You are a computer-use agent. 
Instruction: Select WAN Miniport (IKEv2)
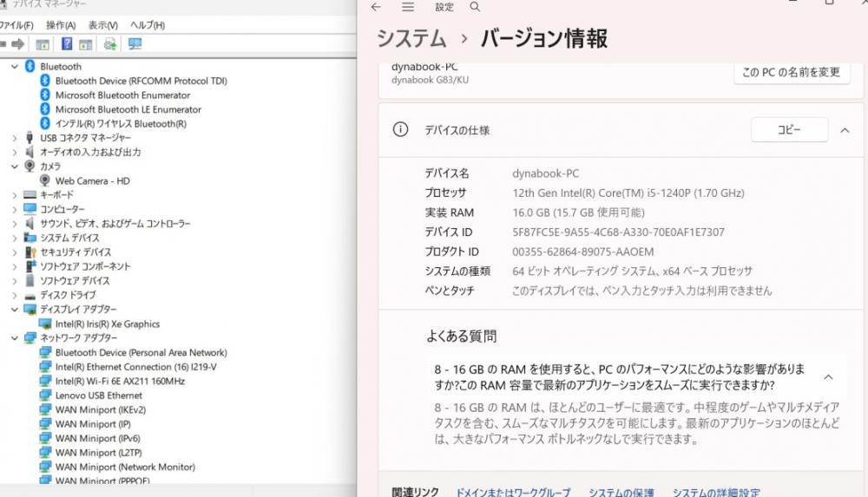(x=101, y=409)
